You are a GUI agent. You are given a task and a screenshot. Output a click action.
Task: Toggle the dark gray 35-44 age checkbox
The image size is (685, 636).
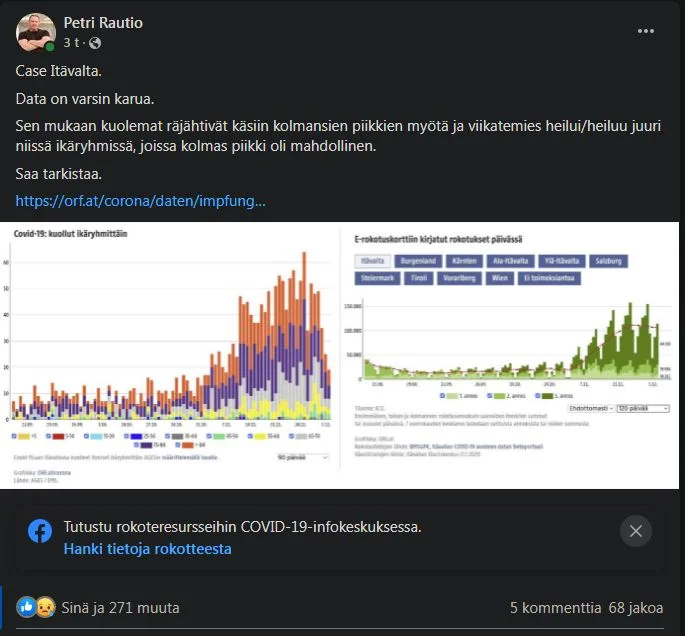click(x=167, y=436)
